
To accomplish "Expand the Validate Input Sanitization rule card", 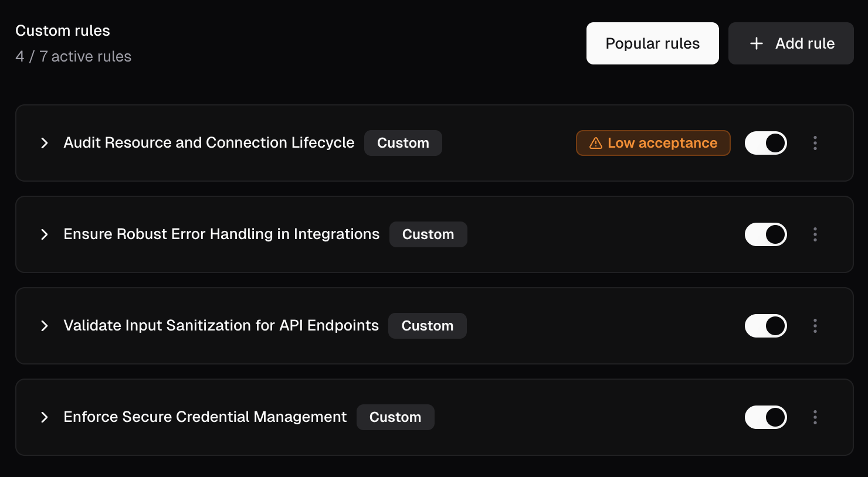I will point(45,325).
